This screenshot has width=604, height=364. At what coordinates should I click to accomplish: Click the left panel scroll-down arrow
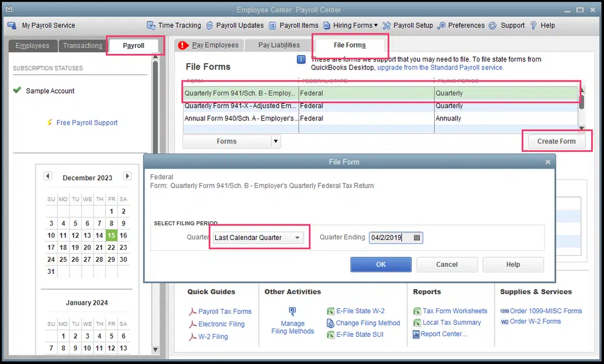tap(155, 349)
